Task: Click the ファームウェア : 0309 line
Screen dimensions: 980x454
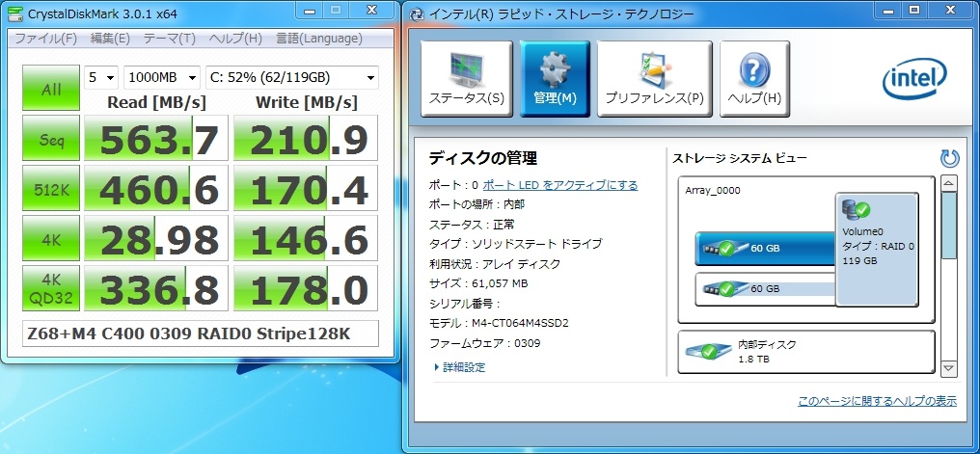Action: (484, 343)
